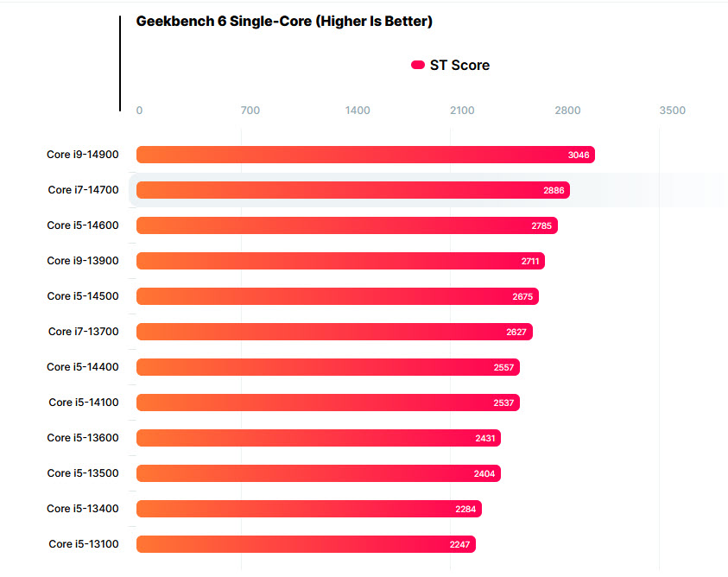Click the Core i7-13700 bar
Viewport: 728px width, 577px height.
coord(334,332)
